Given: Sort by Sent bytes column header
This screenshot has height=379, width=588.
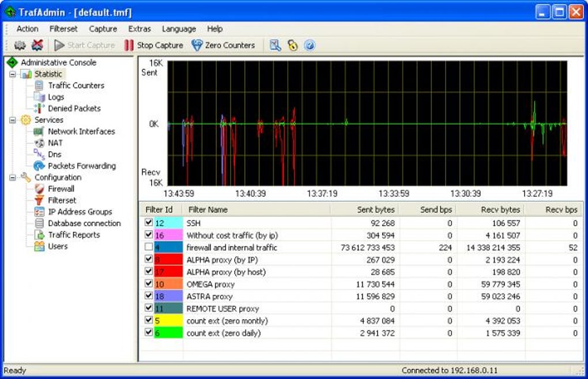Looking at the screenshot, I should pos(365,210).
